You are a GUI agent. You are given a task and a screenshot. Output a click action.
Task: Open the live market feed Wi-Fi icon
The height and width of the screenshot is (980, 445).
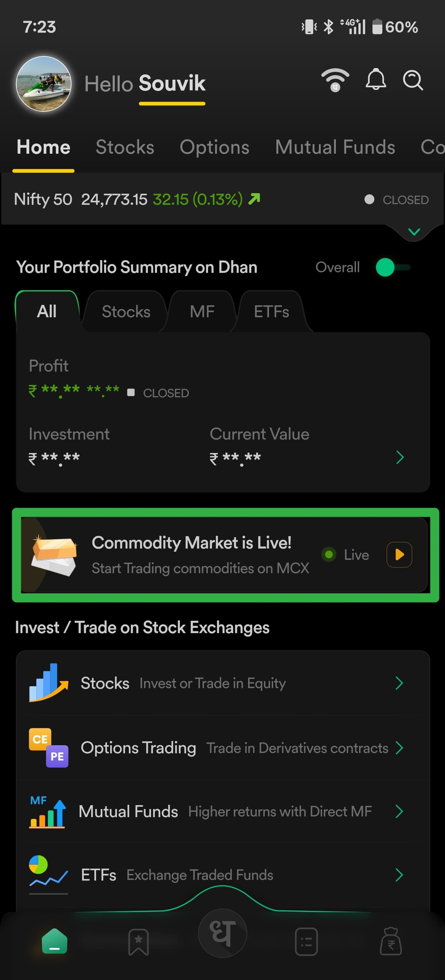coord(335,80)
